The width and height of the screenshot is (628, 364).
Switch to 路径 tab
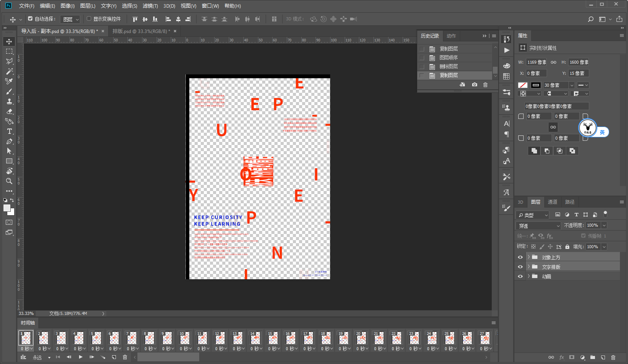point(570,202)
